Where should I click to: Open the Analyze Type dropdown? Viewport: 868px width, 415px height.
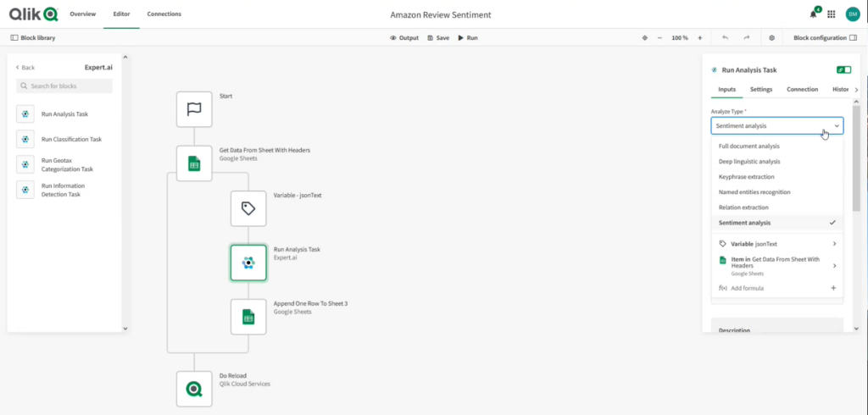tap(777, 125)
